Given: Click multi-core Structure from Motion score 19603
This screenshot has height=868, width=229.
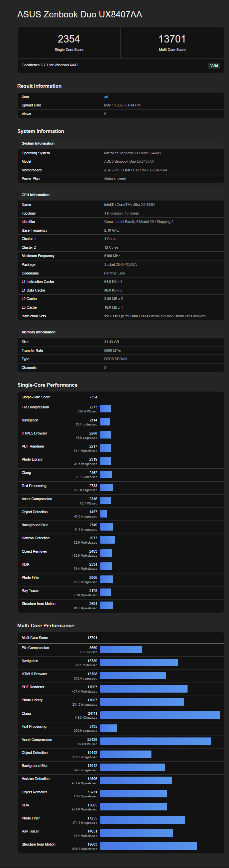Looking at the screenshot, I should (x=93, y=845).
